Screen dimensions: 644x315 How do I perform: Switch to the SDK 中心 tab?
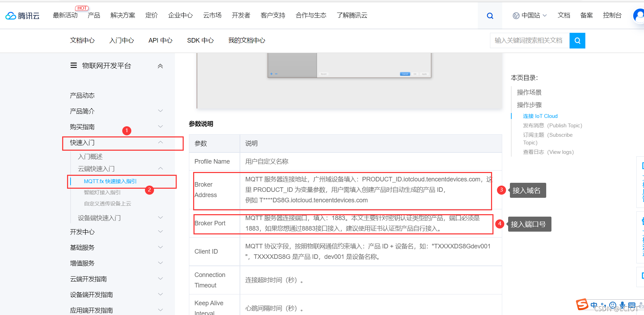pyautogui.click(x=200, y=40)
